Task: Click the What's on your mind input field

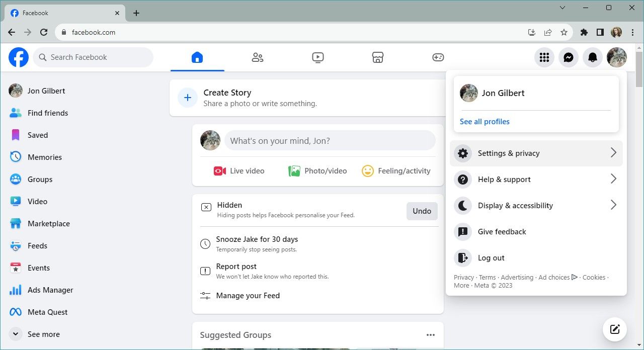Action: point(330,140)
